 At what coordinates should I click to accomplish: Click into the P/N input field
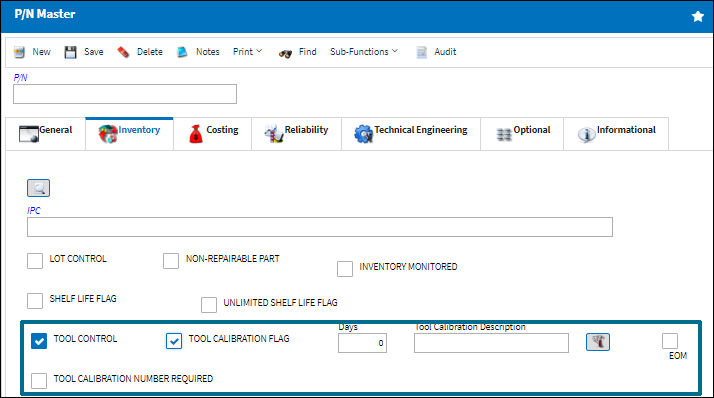coord(125,94)
